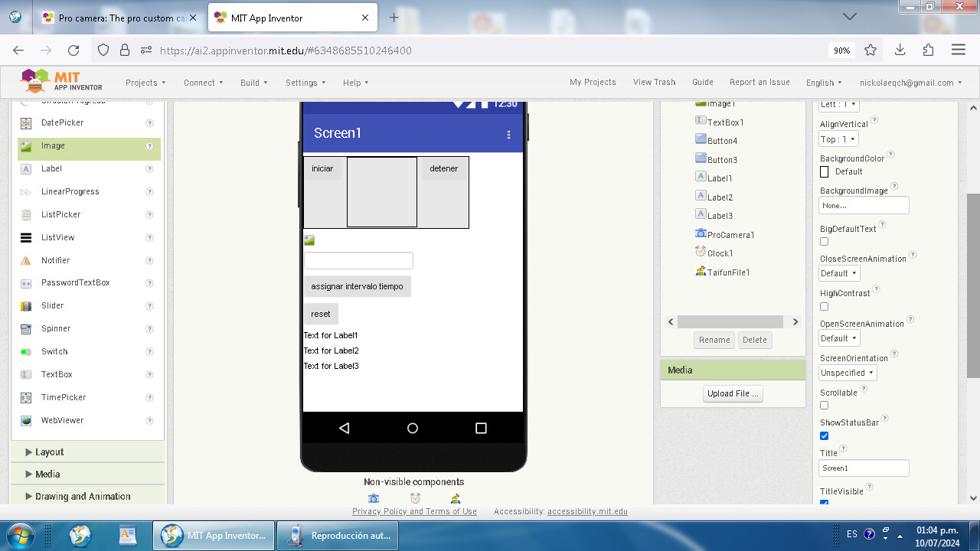
Task: Select the Slider component in the palette
Action: [x=51, y=305]
